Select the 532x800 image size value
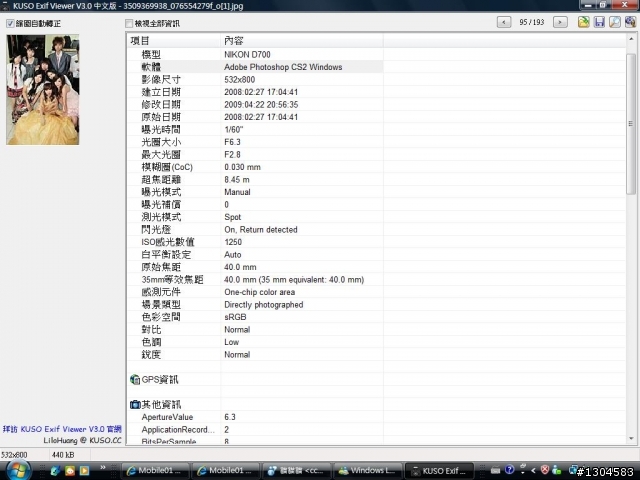 (240, 80)
